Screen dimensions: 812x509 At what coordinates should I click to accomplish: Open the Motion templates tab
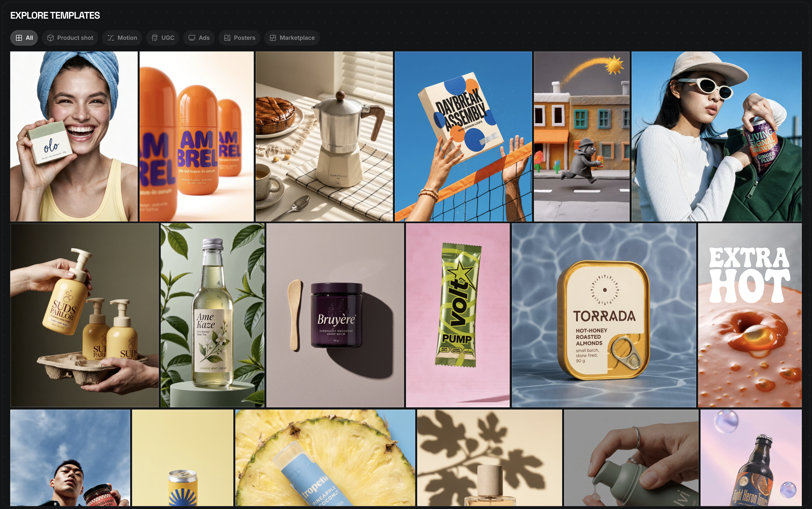pyautogui.click(x=122, y=38)
